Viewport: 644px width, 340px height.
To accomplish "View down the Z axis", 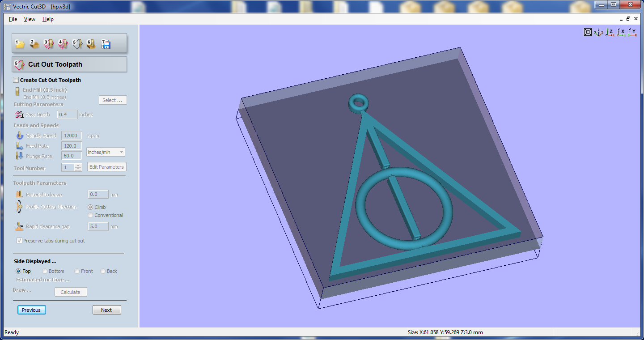I will (x=610, y=32).
